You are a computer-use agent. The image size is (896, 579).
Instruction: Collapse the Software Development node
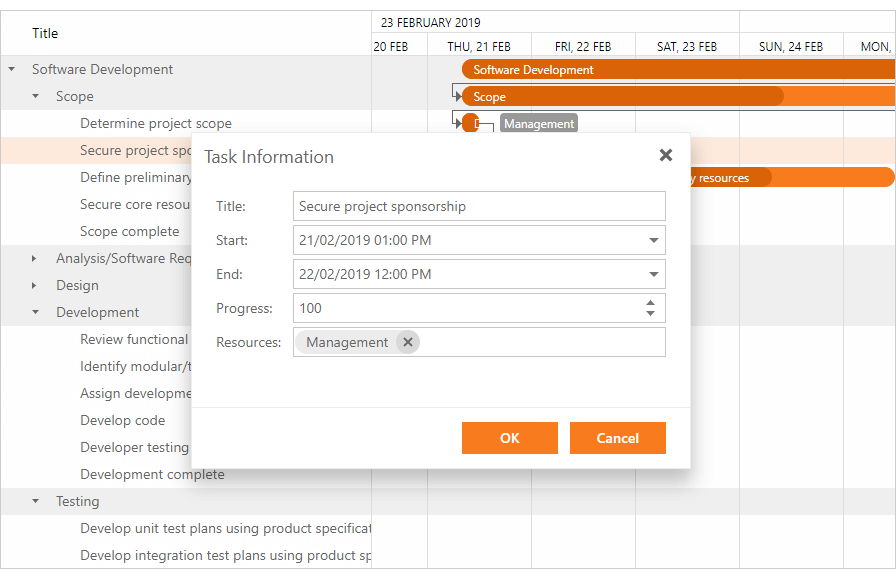click(10, 69)
